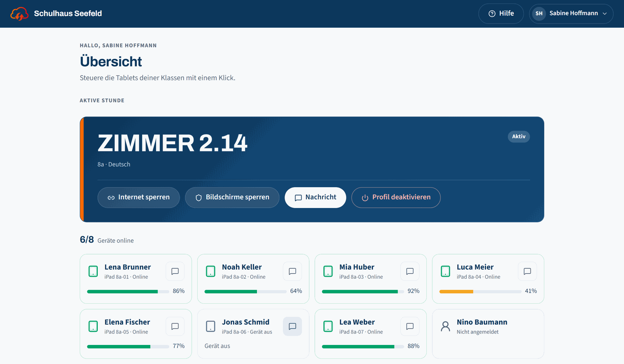Click Luca Meier's message icon
624x364 pixels.
527,271
